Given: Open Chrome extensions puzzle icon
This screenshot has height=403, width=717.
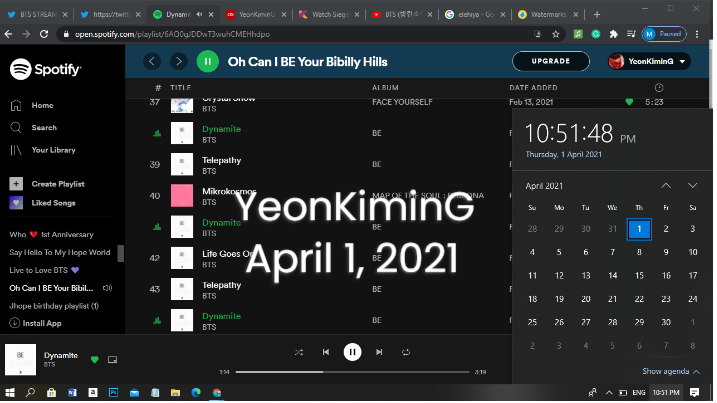Looking at the screenshot, I should click(615, 34).
